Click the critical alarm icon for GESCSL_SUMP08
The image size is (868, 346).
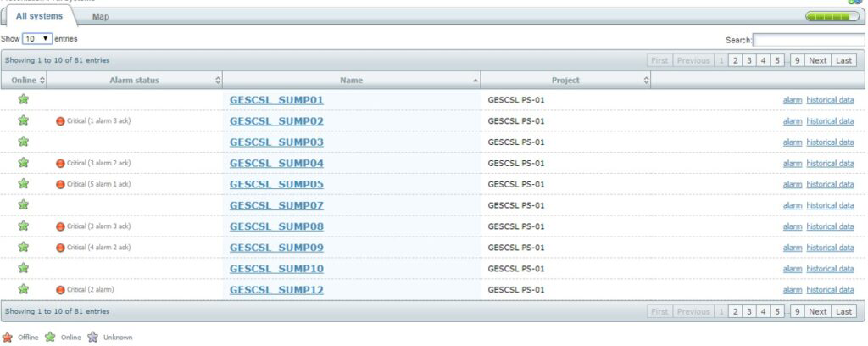(x=60, y=226)
